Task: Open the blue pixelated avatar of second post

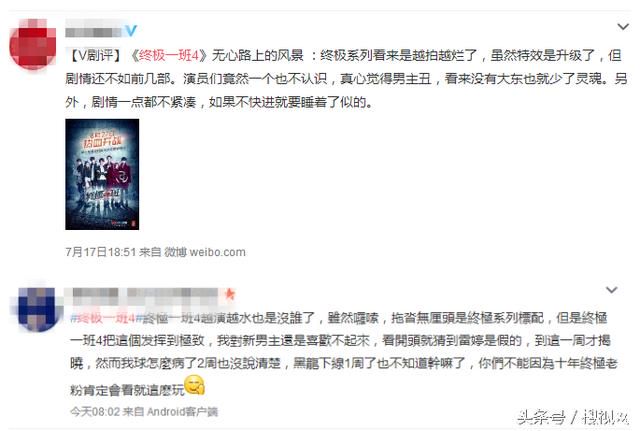Action: point(38,308)
